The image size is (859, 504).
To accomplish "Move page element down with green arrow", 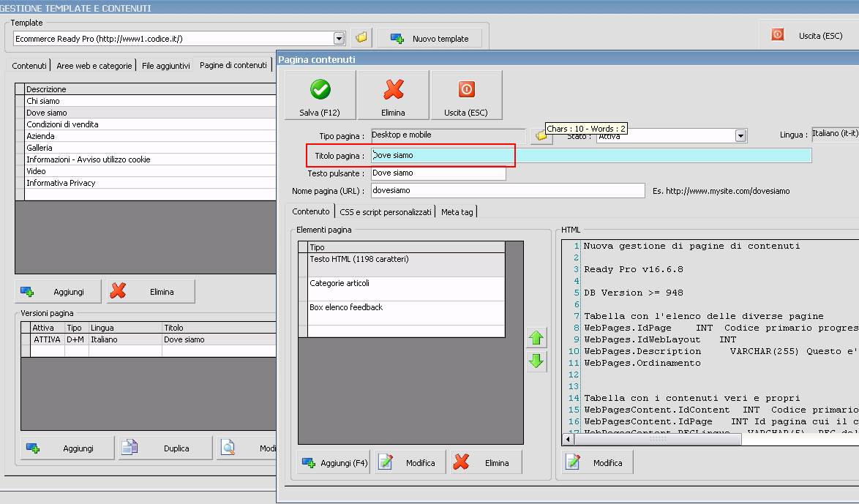I will click(x=537, y=361).
